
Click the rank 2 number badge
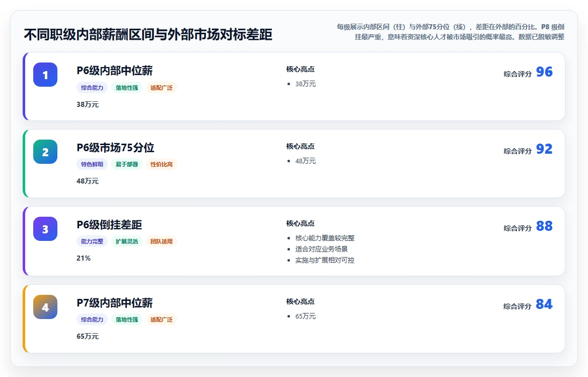click(45, 152)
